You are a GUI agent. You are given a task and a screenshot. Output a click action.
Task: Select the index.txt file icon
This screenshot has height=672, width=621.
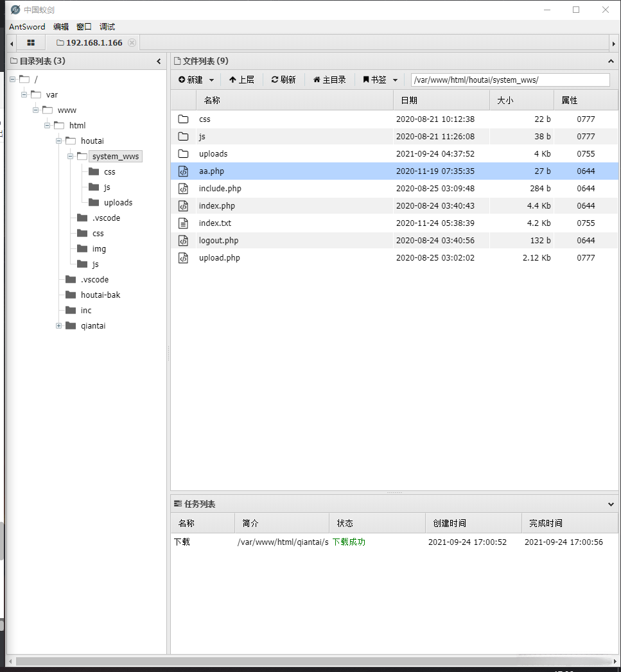[x=183, y=223]
